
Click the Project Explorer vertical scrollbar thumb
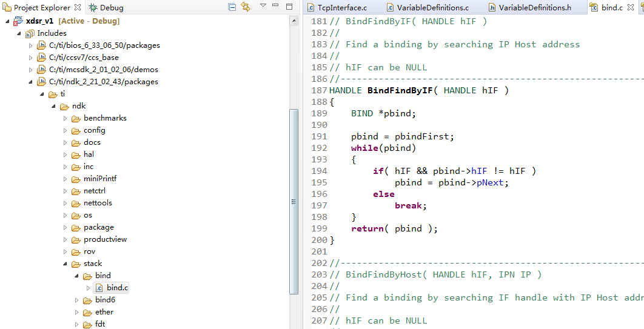pos(293,201)
